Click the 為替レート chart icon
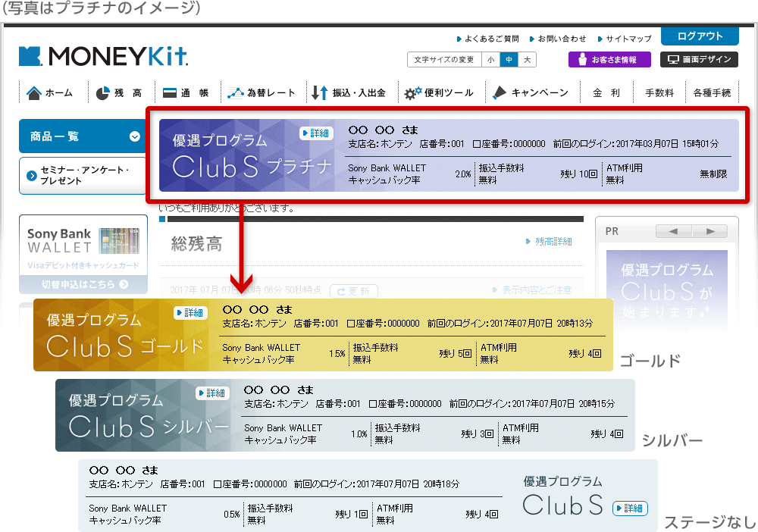Screen dimensions: 758x532 click(236, 93)
